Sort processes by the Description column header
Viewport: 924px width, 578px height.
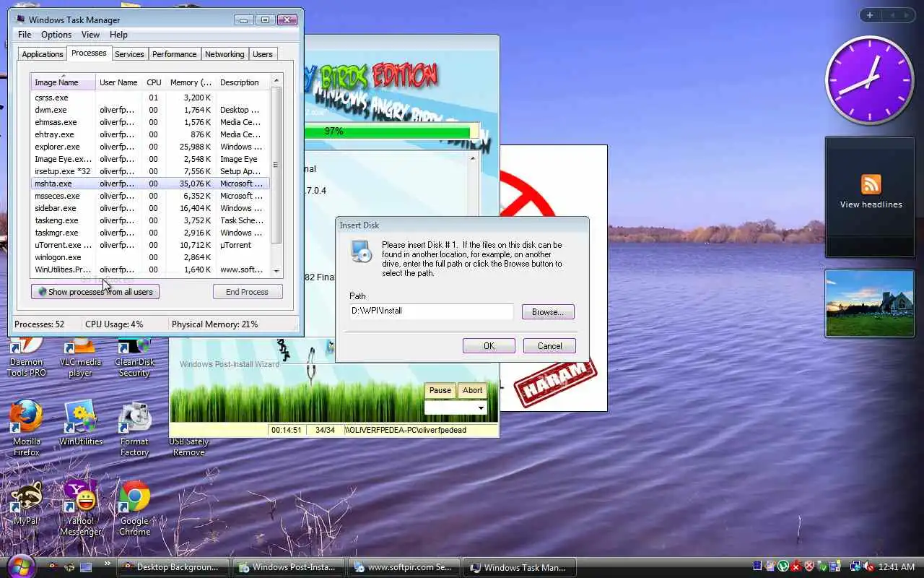(x=242, y=82)
